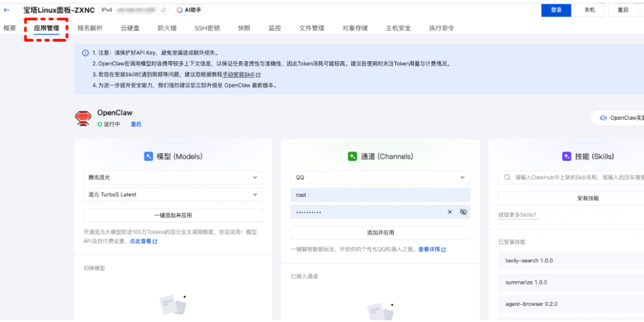Click external link icon after 点此查看

(155, 242)
